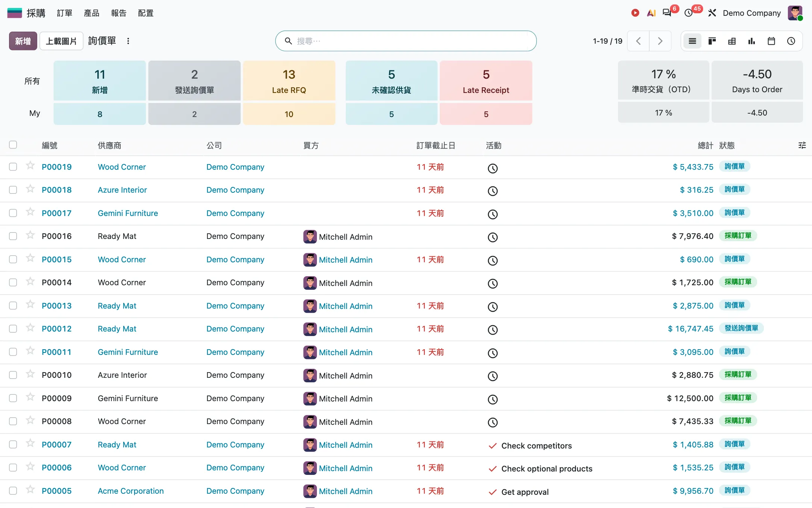
Task: Click the 發送詢價單 status badge on P00012
Action: [741, 328]
